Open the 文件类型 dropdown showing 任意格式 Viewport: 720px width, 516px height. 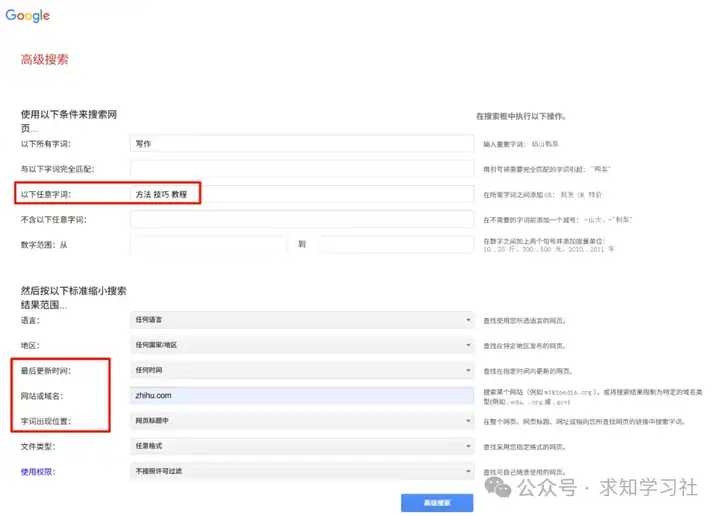point(302,446)
